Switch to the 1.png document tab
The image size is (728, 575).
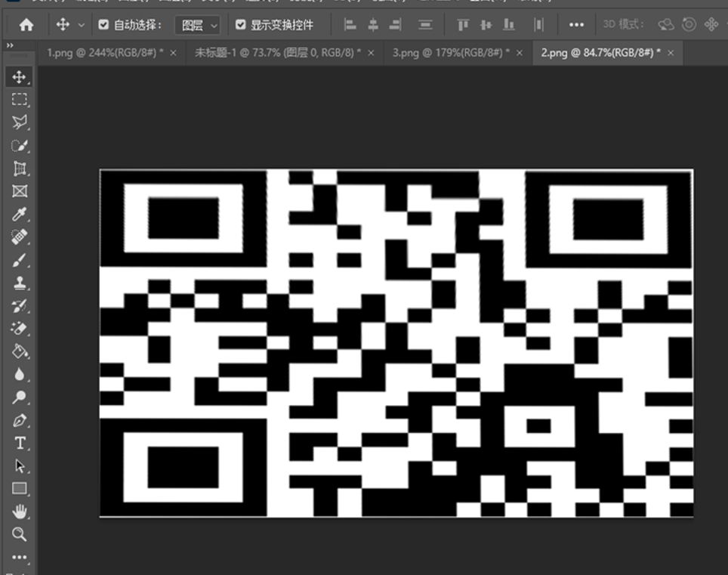click(x=105, y=53)
